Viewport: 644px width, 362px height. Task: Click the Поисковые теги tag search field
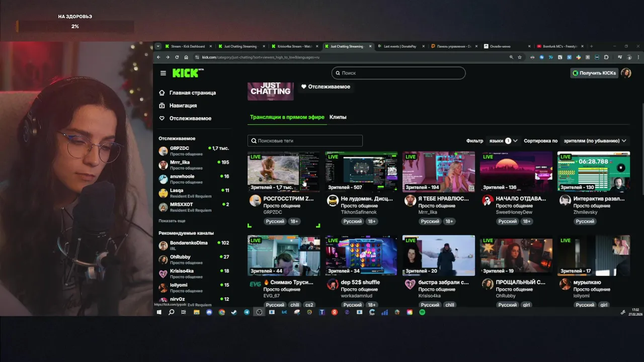pos(305,141)
